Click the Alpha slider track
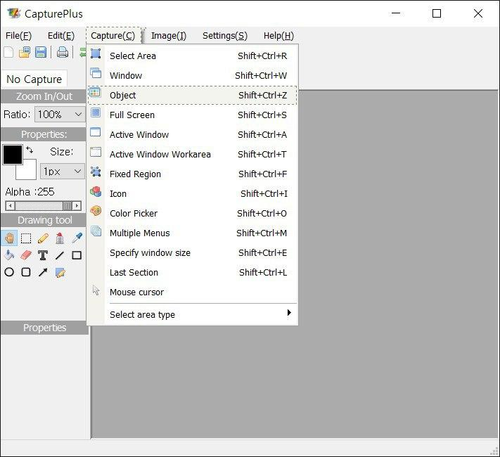Viewport: 500px width, 457px height. click(39, 206)
